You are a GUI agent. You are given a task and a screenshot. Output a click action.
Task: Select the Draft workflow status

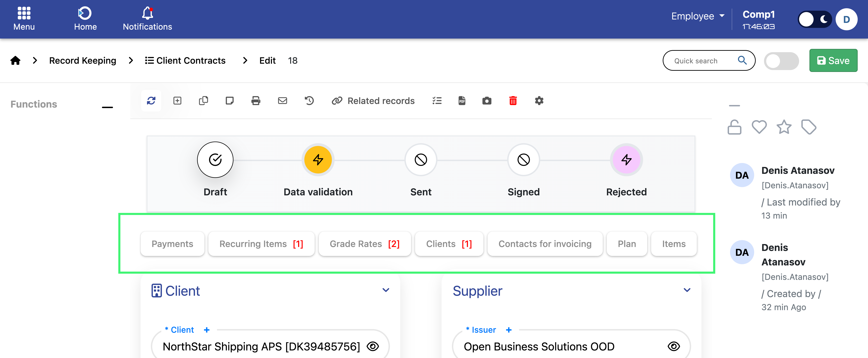(215, 160)
